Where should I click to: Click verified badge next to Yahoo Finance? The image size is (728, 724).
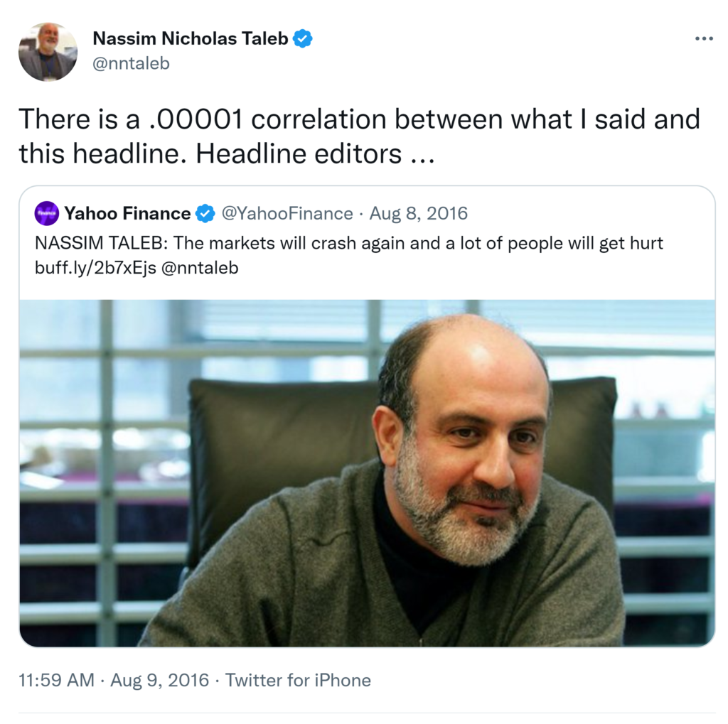pos(205,213)
